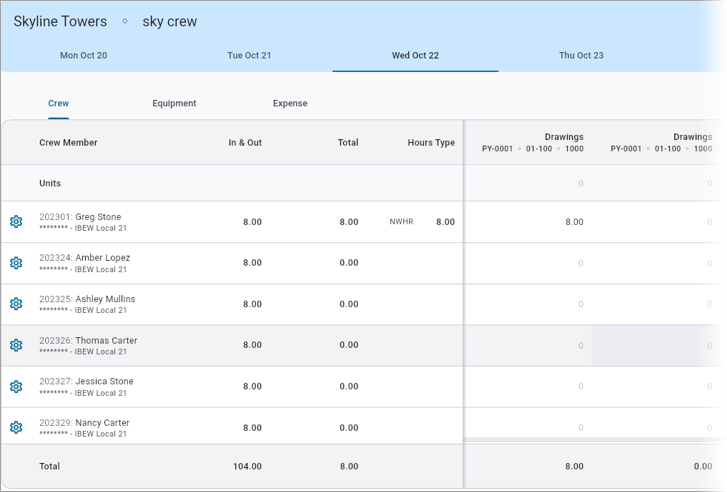Select the Wed Oct 22 tab

click(x=415, y=55)
